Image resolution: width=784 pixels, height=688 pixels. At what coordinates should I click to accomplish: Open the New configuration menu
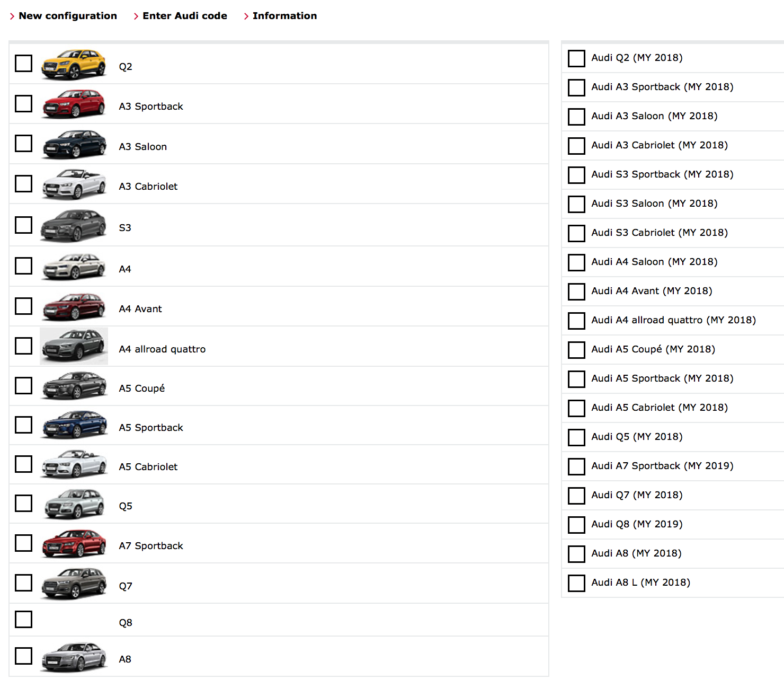tap(67, 16)
